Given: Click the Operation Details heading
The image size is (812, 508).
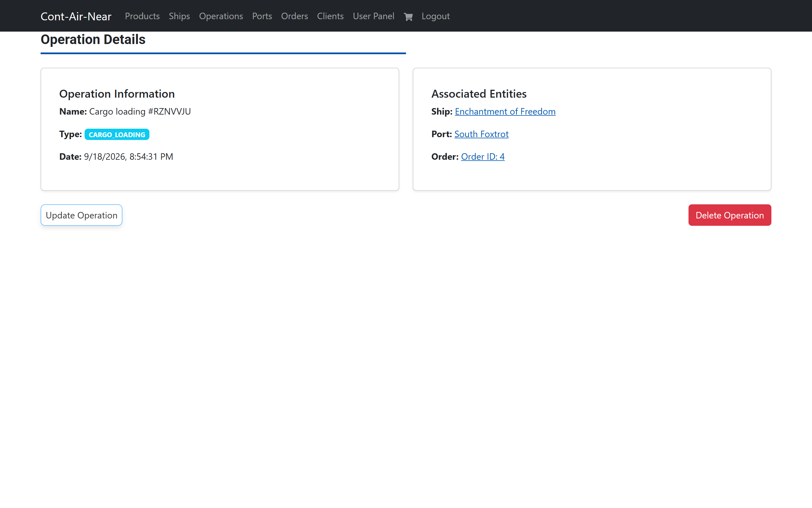Looking at the screenshot, I should point(93,39).
